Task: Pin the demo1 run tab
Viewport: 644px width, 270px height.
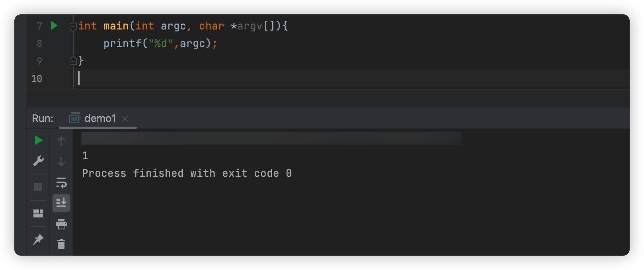Action: pyautogui.click(x=38, y=240)
